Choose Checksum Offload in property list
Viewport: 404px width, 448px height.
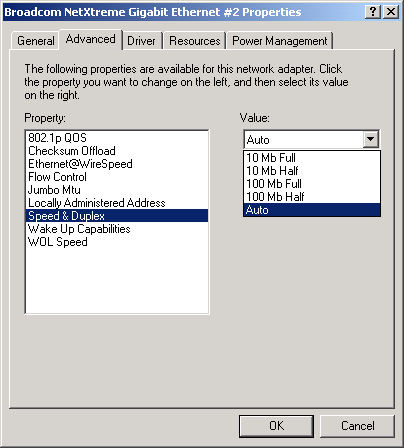coord(117,151)
